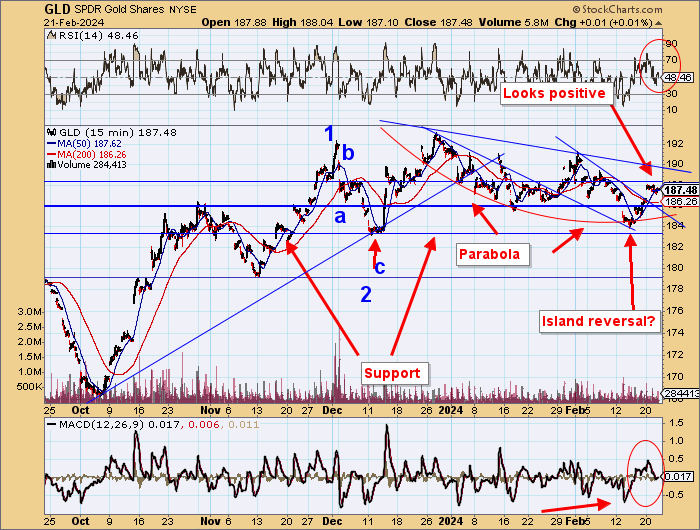Click the StockCharts.com copyright link
Screen dimensions: 700x530
[x=617, y=9]
